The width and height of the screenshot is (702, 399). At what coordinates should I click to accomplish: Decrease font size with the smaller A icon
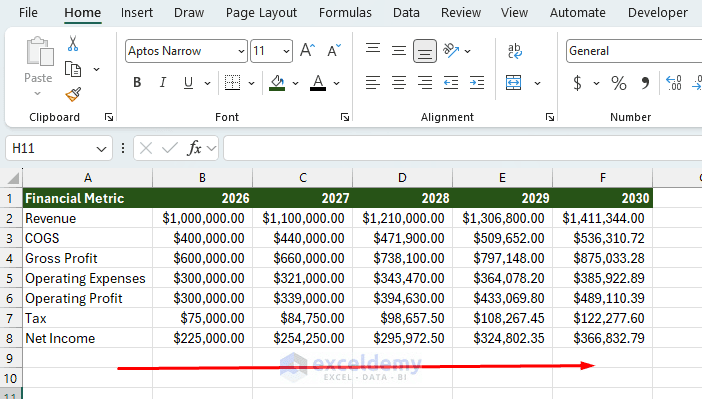pyautogui.click(x=334, y=51)
